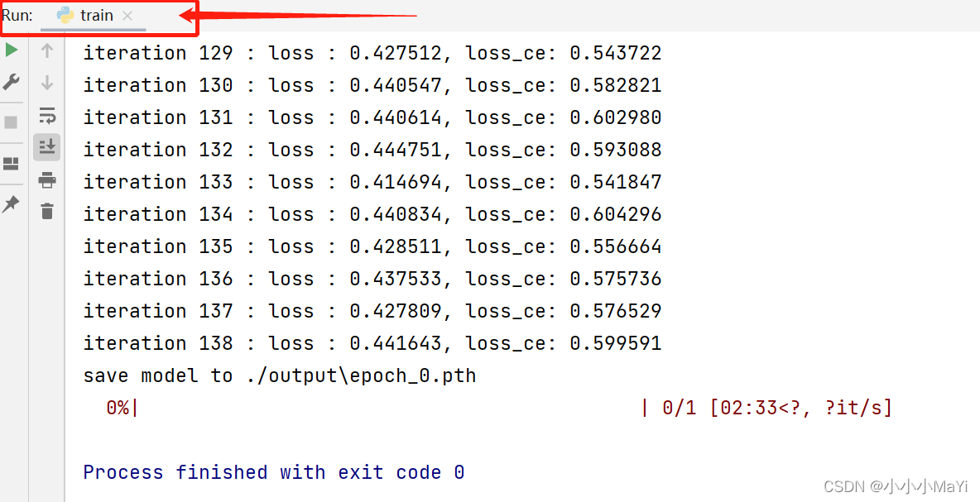Clear console output with trash icon
The width and height of the screenshot is (980, 502).
click(47, 211)
